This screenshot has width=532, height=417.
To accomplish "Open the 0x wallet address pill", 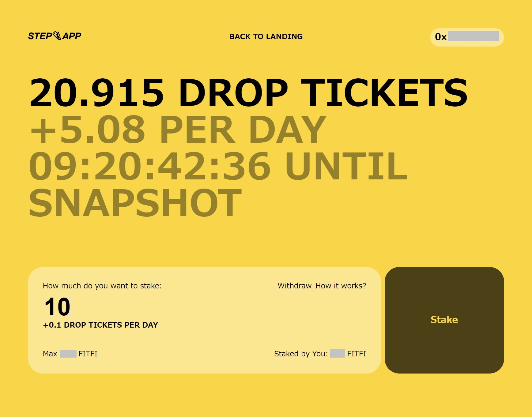I will (x=467, y=37).
